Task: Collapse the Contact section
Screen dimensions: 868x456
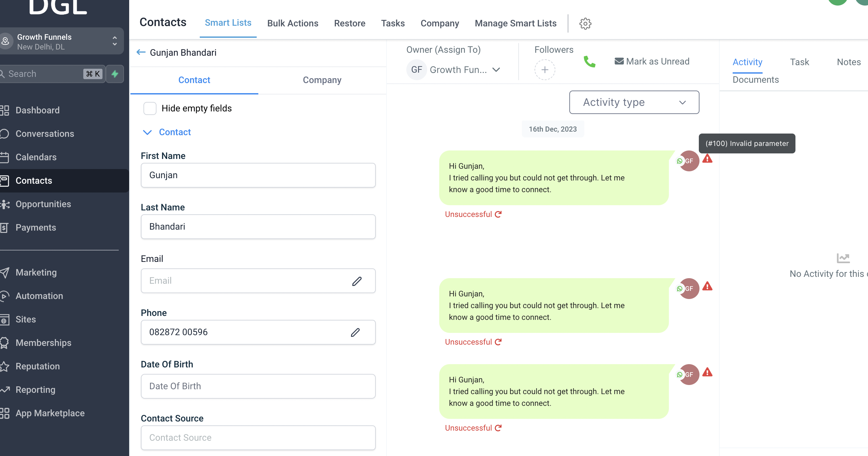Action: point(147,132)
